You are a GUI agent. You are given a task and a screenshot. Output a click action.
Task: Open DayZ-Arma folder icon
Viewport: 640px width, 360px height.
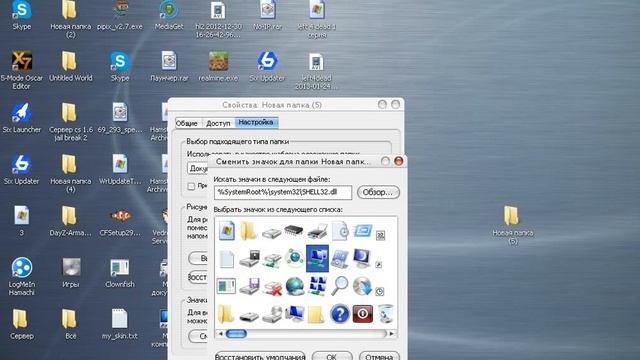[71, 222]
